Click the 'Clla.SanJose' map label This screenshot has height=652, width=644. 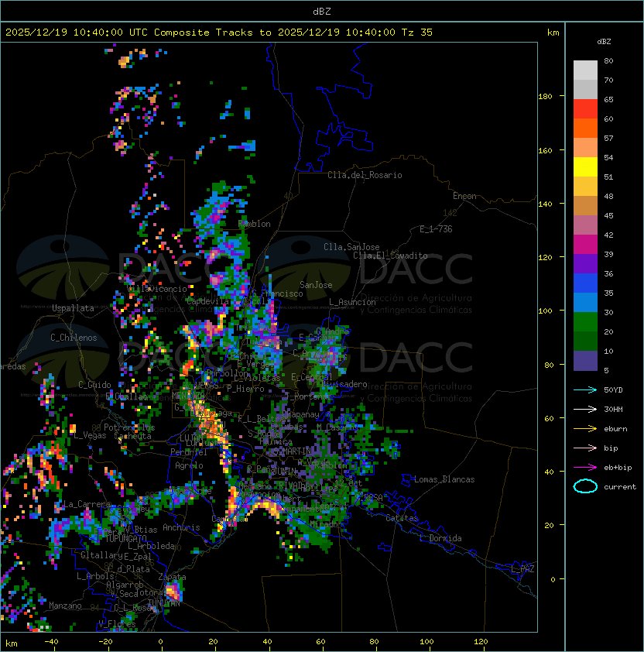coord(351,247)
